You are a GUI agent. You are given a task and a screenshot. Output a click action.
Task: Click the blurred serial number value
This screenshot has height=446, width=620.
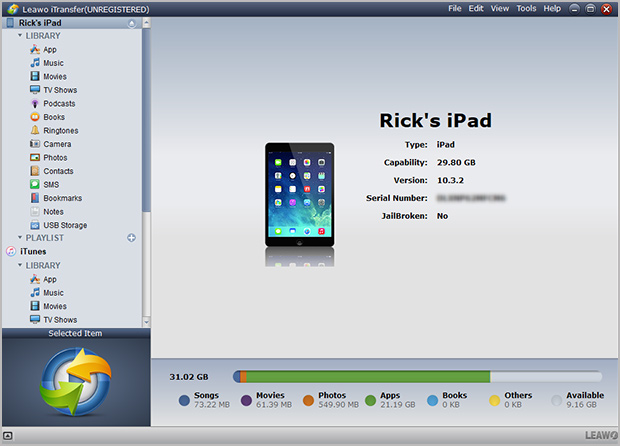coord(471,198)
